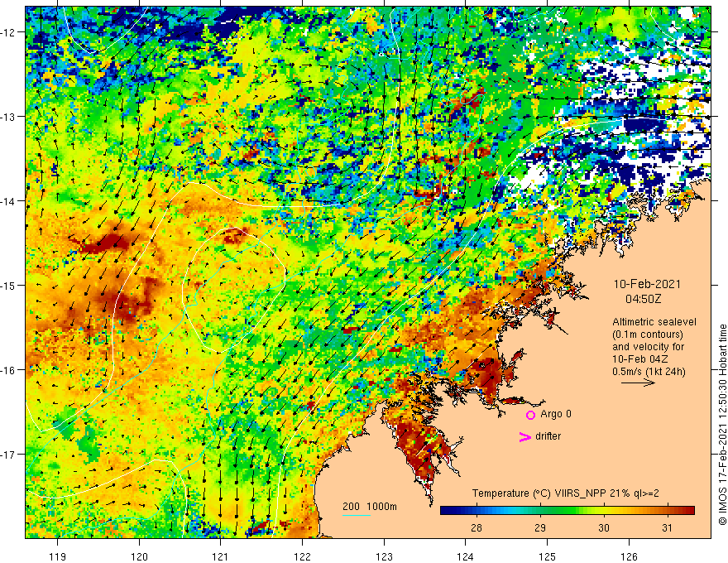
Task: Click the 29 value on temperature scale
Action: [x=540, y=527]
